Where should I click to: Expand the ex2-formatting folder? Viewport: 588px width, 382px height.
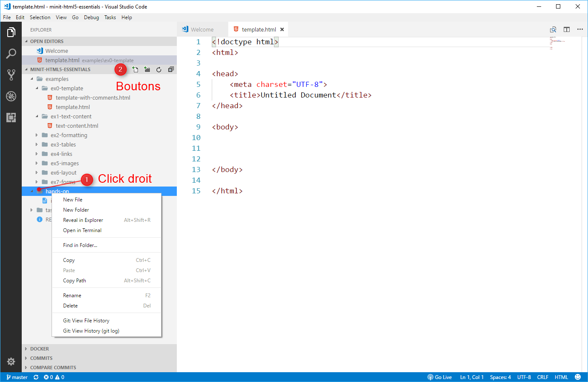(x=69, y=135)
